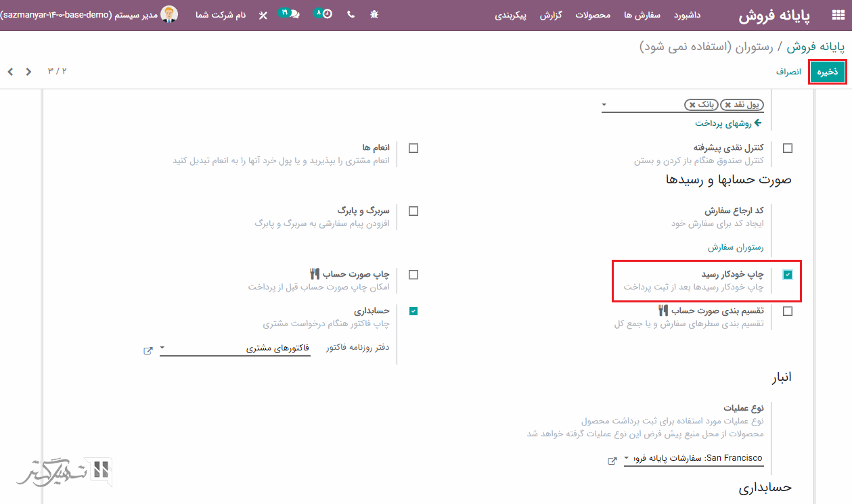Uncheck automatic receipt printing checkbox
Screen dimensions: 852x504
point(788,275)
